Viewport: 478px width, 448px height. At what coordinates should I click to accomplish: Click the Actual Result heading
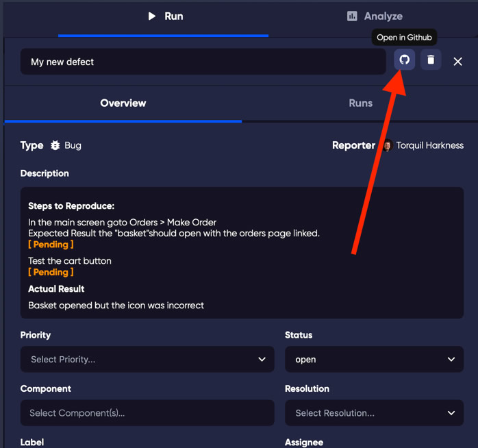coord(56,289)
